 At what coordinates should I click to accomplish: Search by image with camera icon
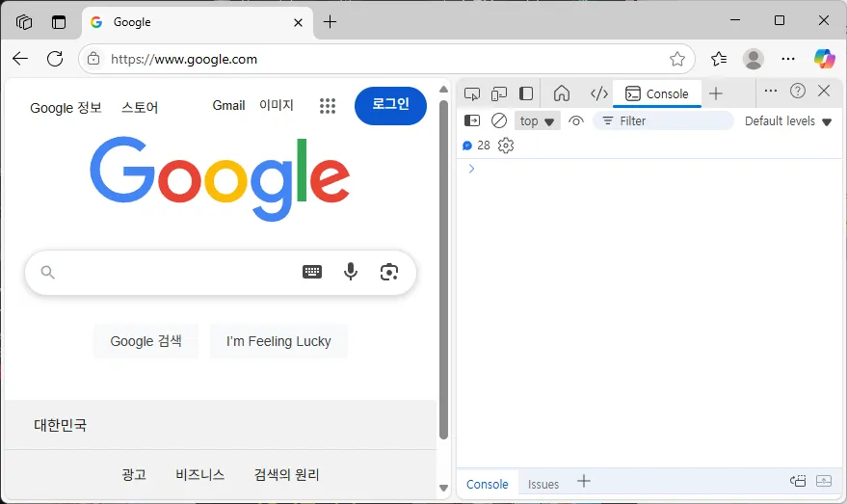[x=389, y=272]
